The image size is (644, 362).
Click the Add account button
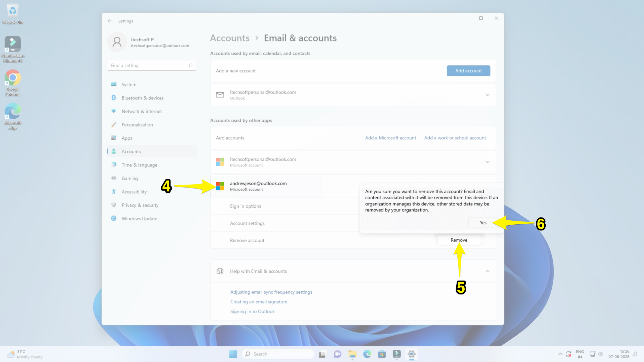point(468,71)
